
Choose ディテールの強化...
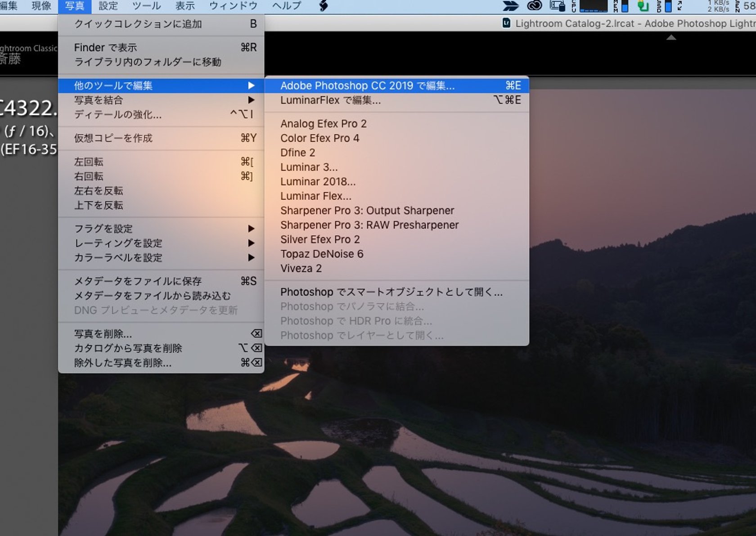pos(161,114)
